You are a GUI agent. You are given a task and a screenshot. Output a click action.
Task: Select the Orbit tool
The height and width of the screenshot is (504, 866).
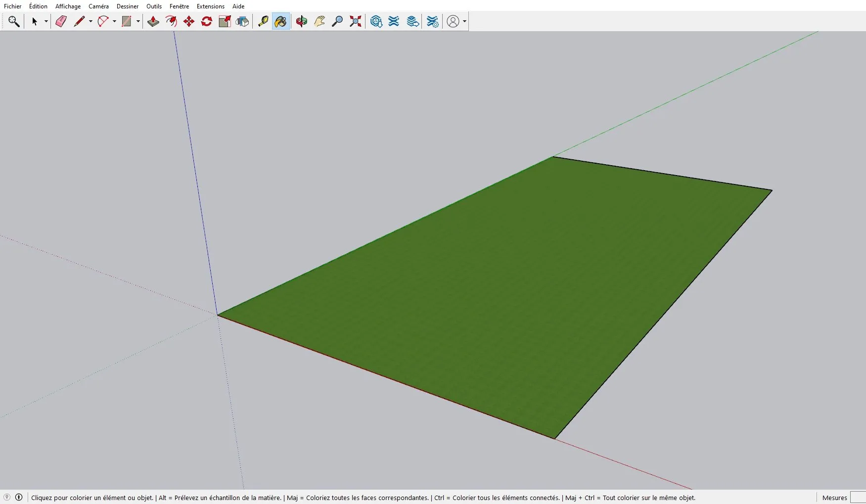click(x=302, y=21)
